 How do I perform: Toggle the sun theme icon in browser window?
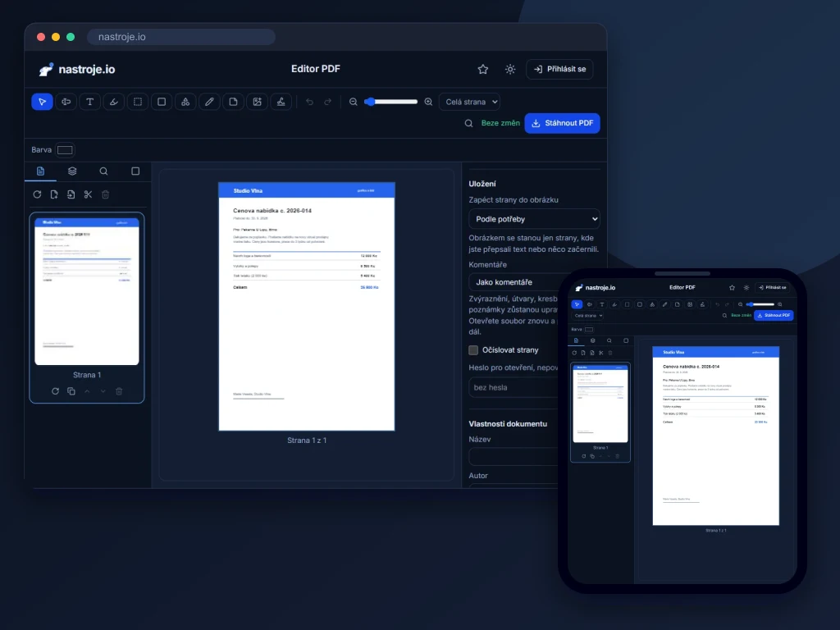click(510, 69)
